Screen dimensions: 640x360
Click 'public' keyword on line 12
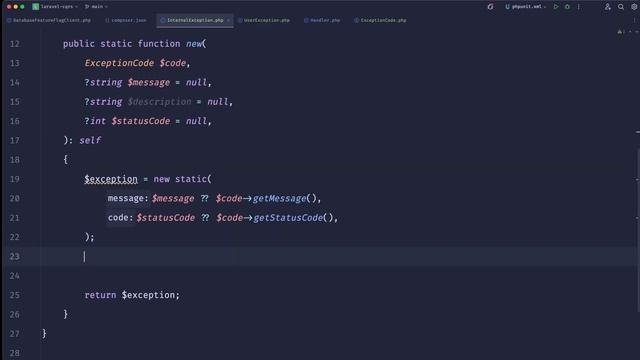[79, 44]
